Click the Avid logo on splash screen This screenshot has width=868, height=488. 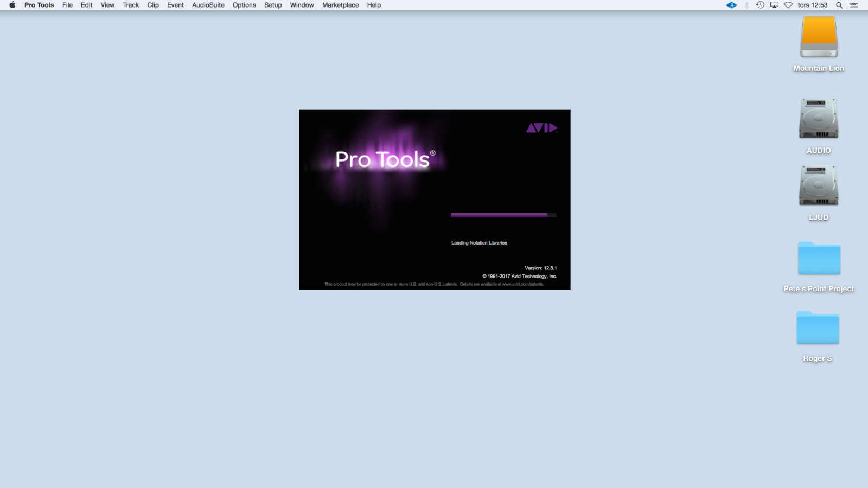[541, 128]
